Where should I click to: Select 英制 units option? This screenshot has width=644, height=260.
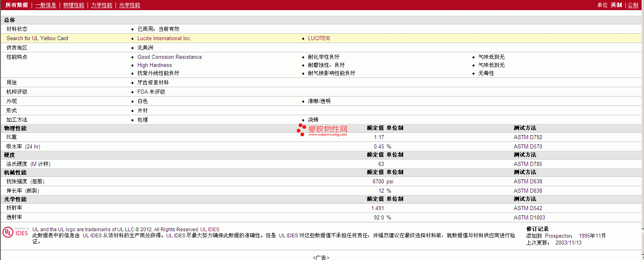coord(616,5)
